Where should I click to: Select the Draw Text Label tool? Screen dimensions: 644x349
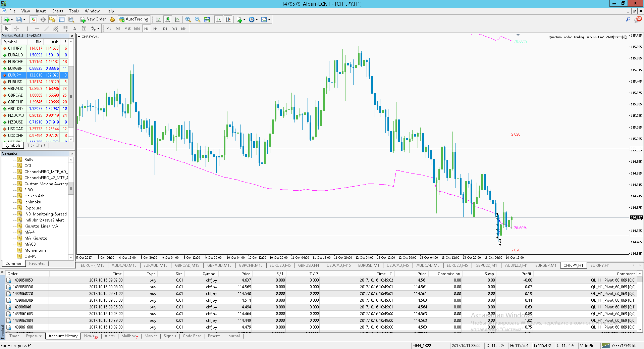pos(84,29)
